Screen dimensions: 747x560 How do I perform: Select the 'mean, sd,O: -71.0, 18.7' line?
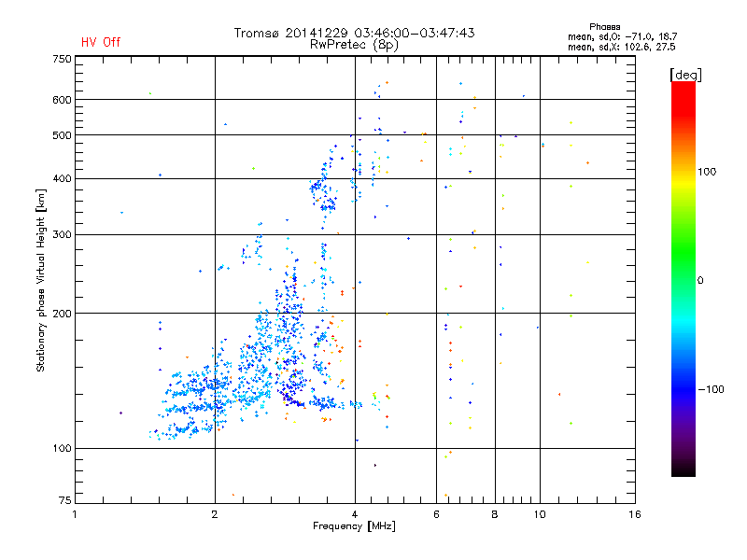pyautogui.click(x=622, y=36)
